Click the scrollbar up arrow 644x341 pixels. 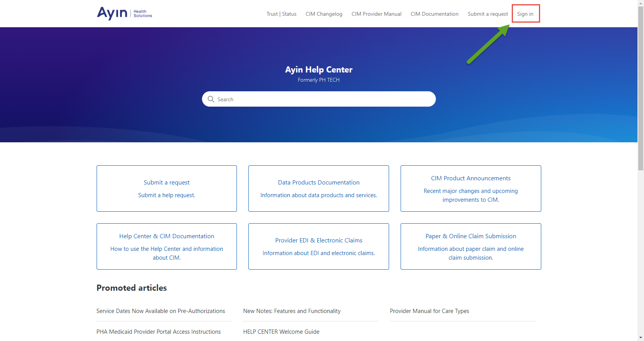tap(641, 3)
